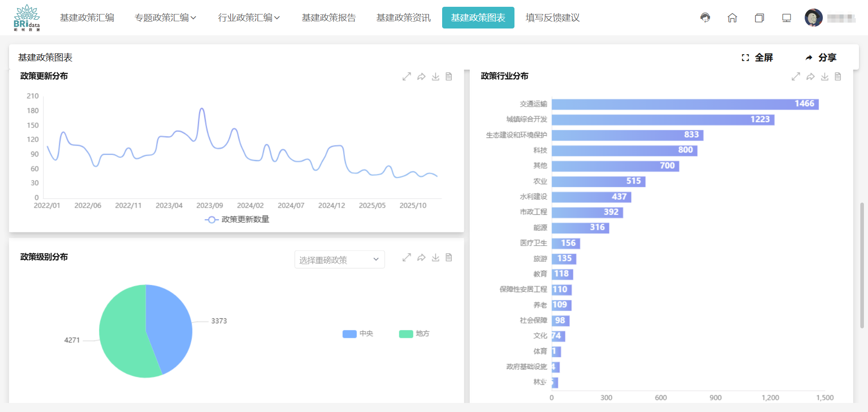This screenshot has width=868, height=412.
Task: Click 科技 bar showing 800
Action: click(624, 150)
